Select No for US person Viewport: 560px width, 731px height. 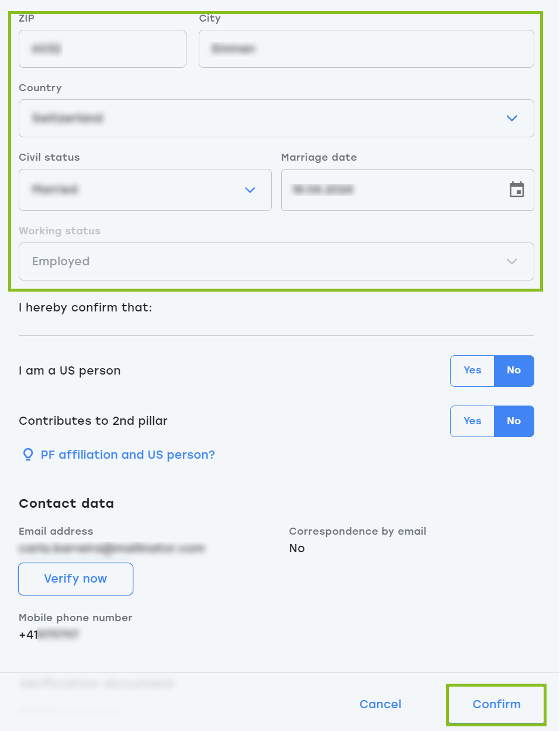click(x=514, y=370)
